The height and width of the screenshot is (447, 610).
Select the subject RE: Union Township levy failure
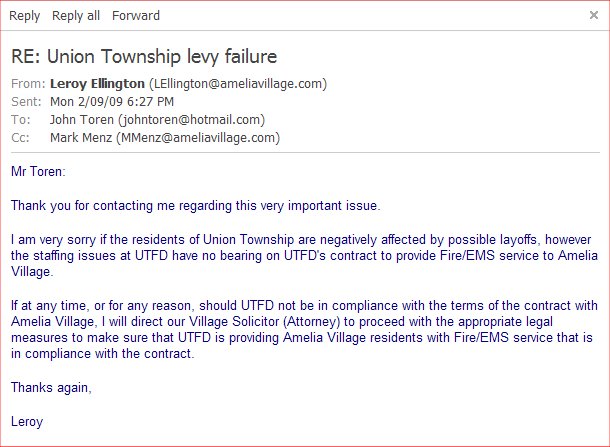tap(144, 57)
